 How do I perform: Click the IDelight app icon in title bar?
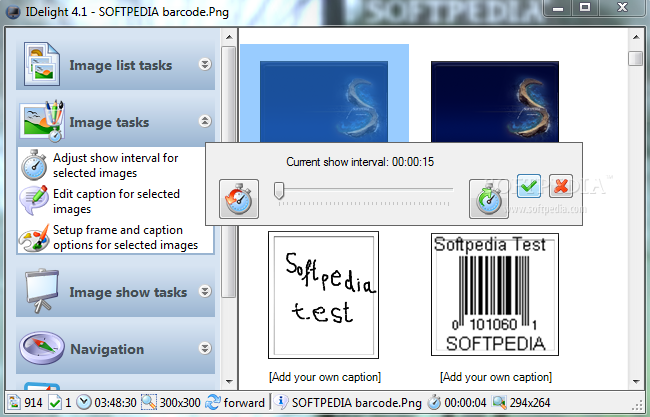[13, 12]
